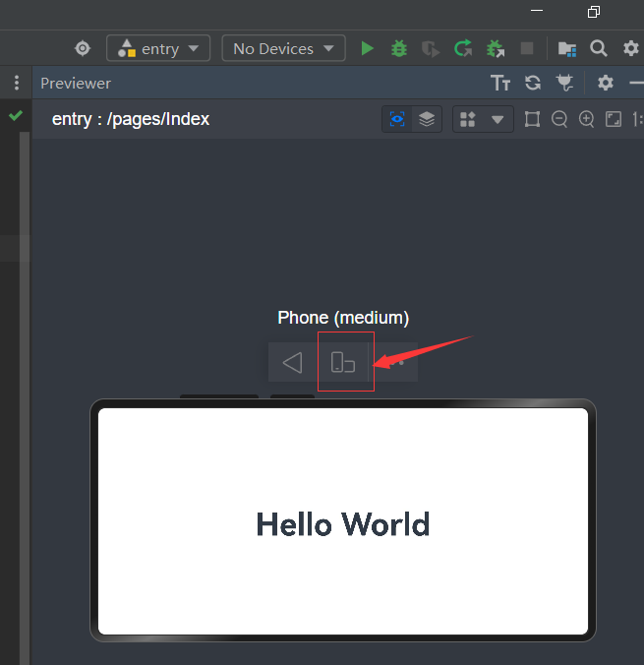Click the fit-to-frame crop icon
644x665 pixels.
pyautogui.click(x=532, y=119)
